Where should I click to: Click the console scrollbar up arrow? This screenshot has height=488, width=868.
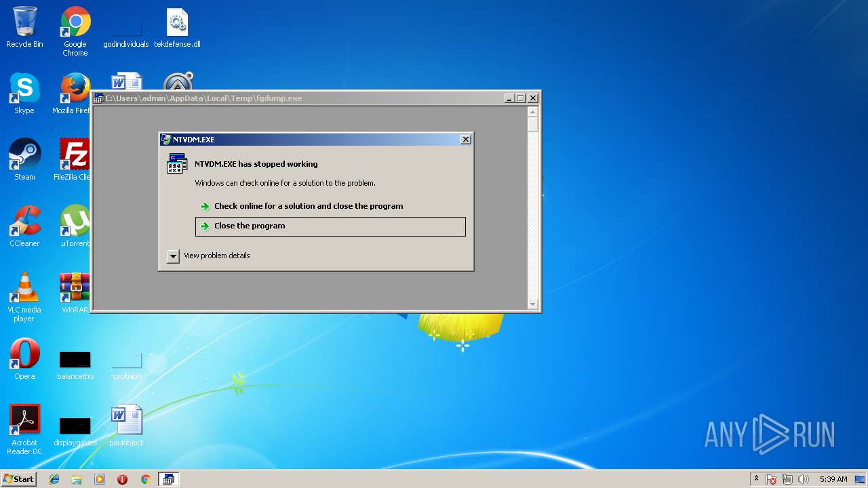tap(533, 112)
